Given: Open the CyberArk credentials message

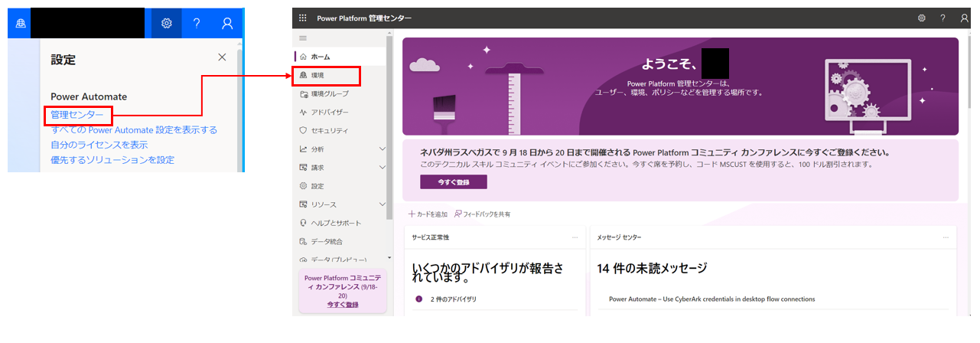Looking at the screenshot, I should point(711,299).
